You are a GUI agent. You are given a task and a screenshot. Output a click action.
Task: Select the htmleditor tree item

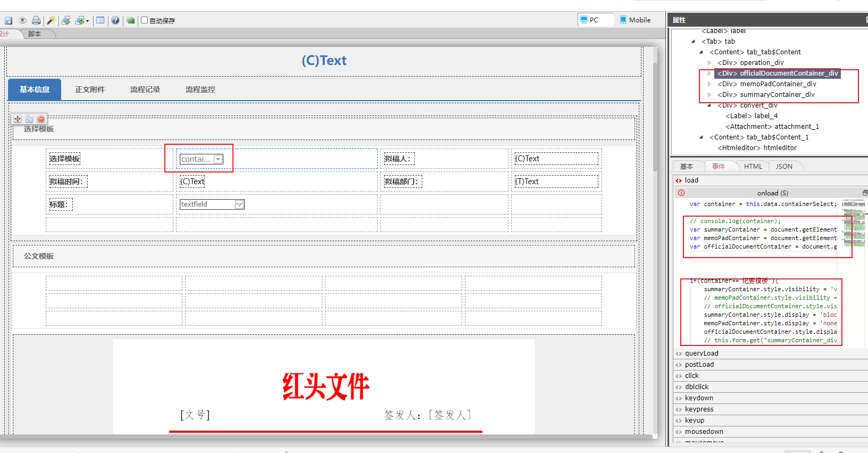click(757, 148)
